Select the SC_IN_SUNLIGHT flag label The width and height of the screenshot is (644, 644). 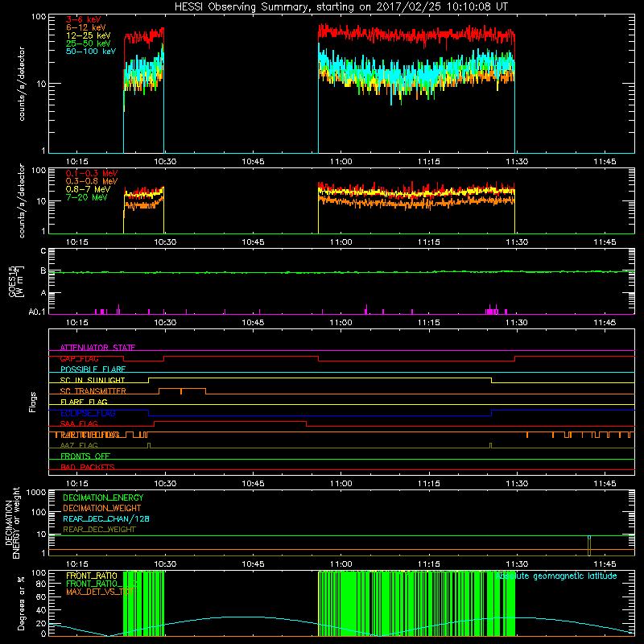pyautogui.click(x=93, y=380)
